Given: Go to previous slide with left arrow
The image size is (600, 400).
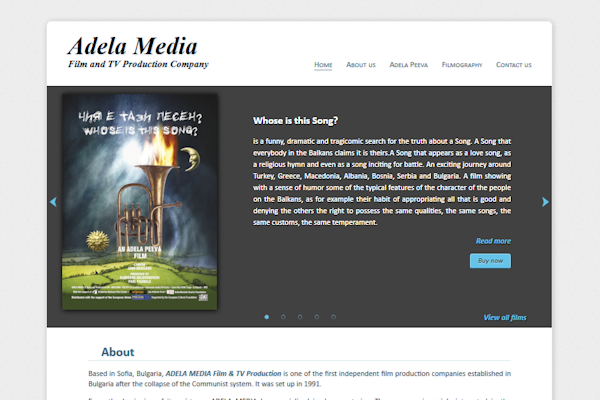Looking at the screenshot, I should click(x=53, y=202).
